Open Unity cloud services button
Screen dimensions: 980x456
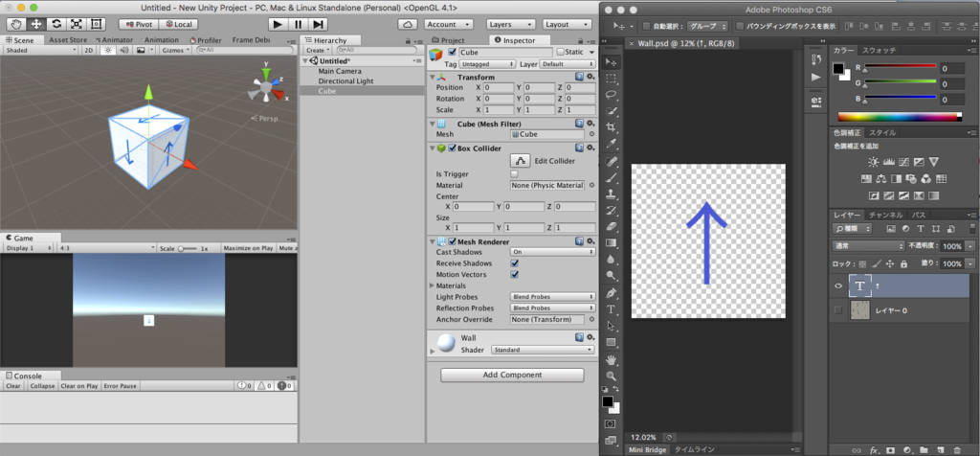tap(408, 24)
